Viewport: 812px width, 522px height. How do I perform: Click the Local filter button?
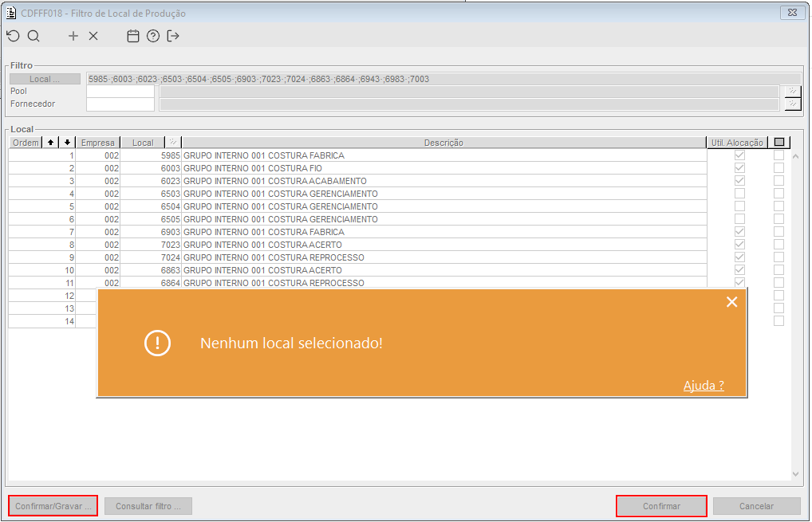pos(45,79)
